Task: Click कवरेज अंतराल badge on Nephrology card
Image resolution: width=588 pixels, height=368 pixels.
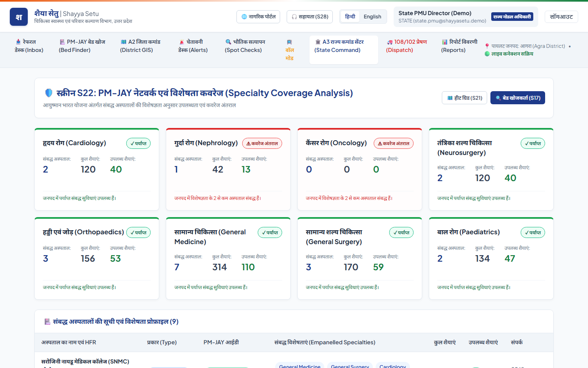Action: 262,144
